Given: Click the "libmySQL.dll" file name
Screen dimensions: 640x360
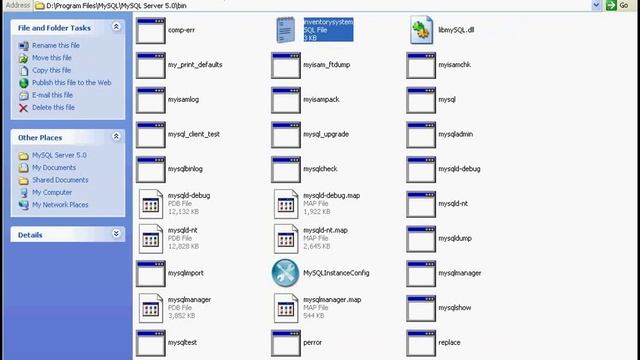Looking at the screenshot, I should (x=456, y=30).
